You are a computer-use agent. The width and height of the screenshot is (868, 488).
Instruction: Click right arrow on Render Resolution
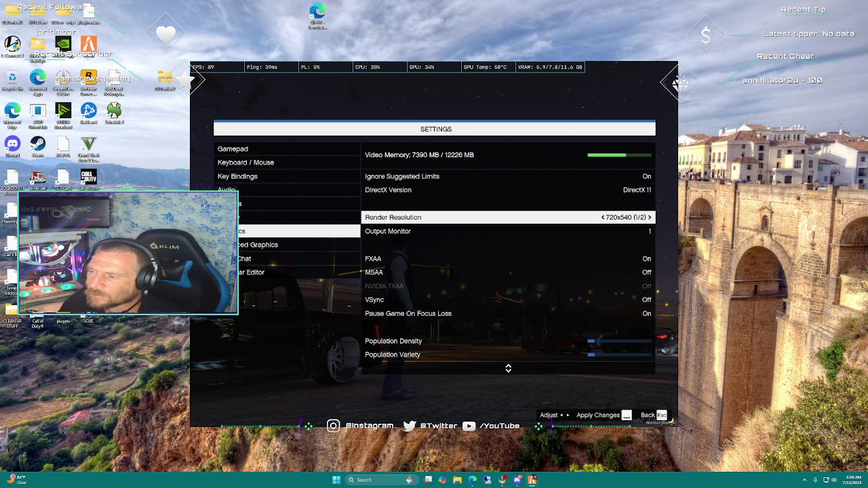click(x=650, y=218)
